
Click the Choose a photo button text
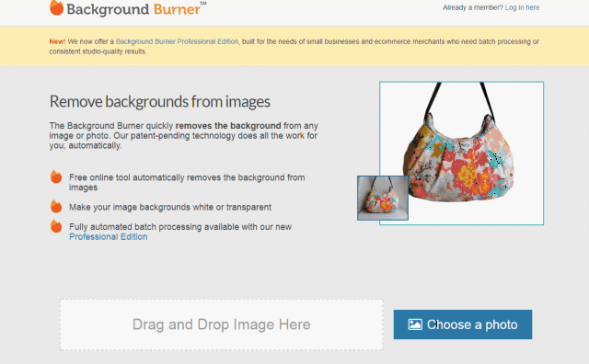pyautogui.click(x=472, y=324)
